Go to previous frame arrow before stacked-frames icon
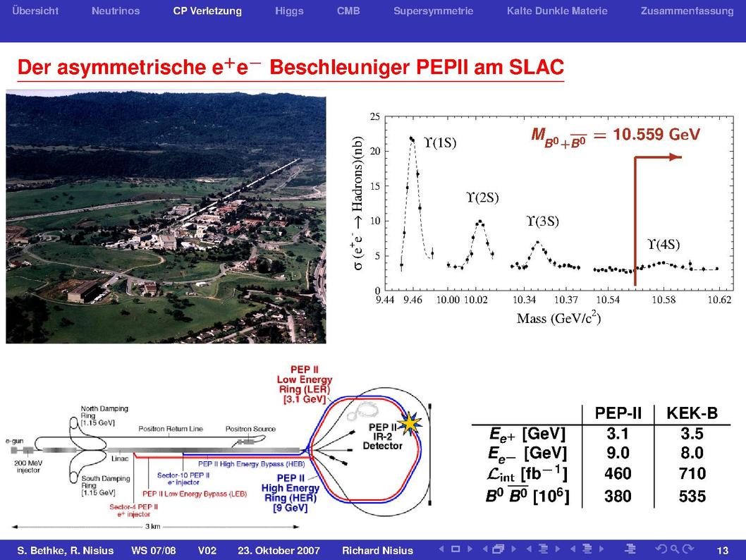Viewport: 746px width, 560px height. click(485, 549)
